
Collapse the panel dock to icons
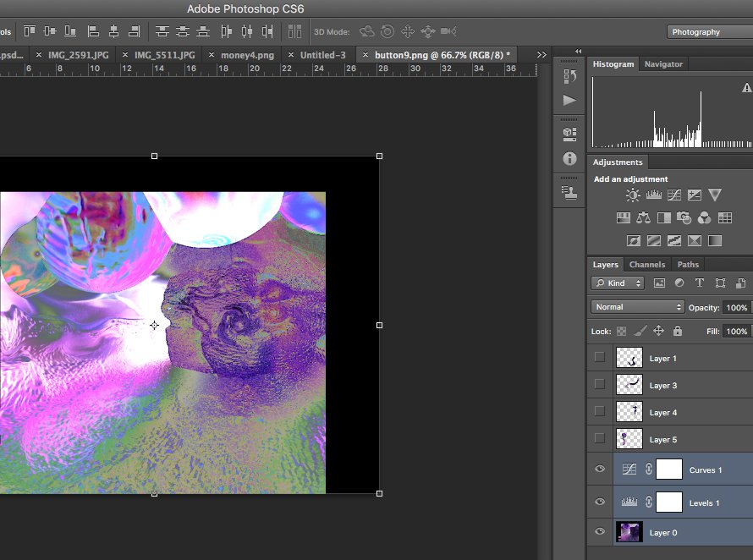coord(578,51)
